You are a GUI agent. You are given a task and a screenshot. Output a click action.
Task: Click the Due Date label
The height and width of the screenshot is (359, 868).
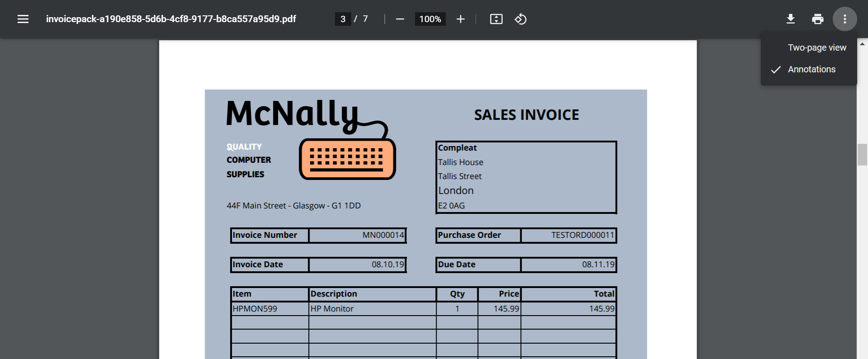pyautogui.click(x=457, y=265)
